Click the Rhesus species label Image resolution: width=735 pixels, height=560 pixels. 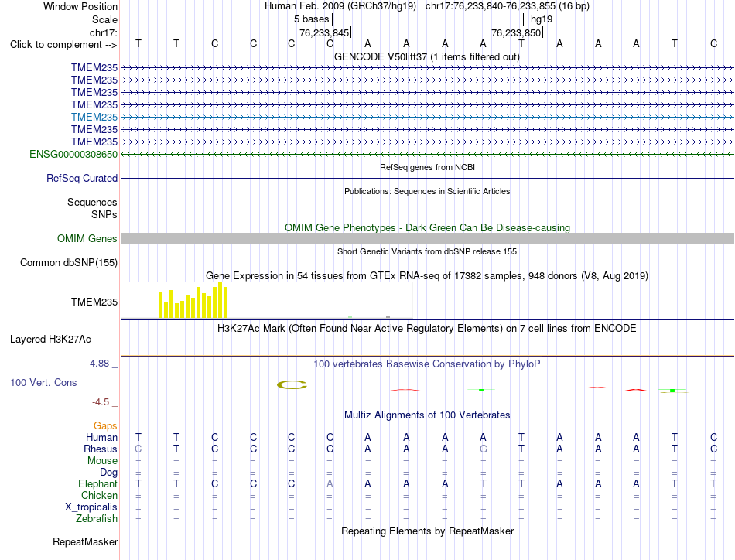click(101, 449)
